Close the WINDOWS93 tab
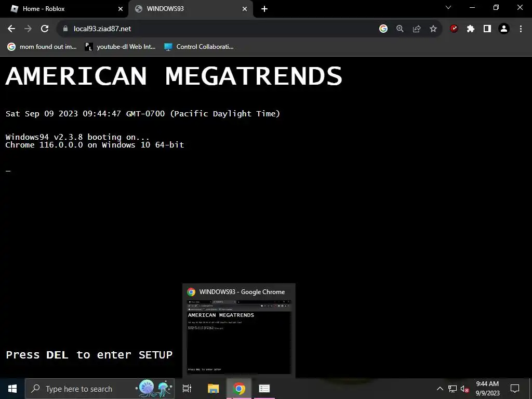The height and width of the screenshot is (399, 532). [x=245, y=9]
